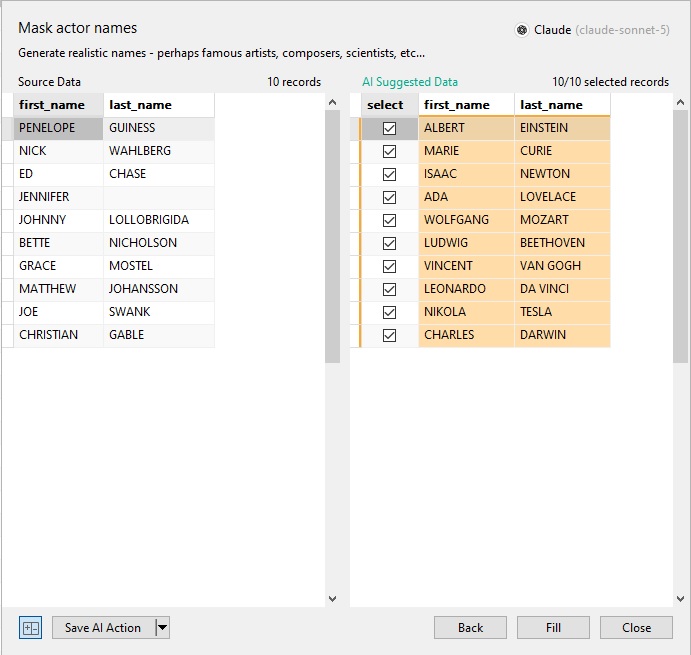Click the claude-sonnet-5 model label

pyautogui.click(x=622, y=30)
